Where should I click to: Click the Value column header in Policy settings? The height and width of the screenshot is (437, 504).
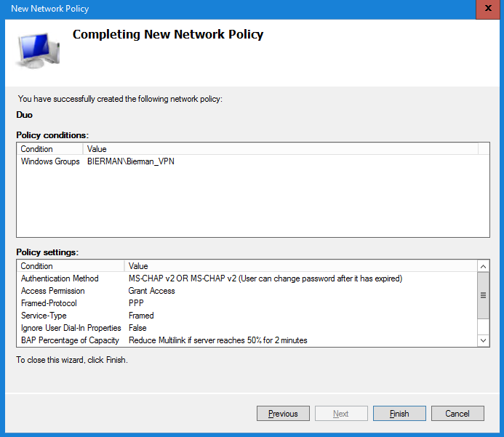tap(301, 266)
